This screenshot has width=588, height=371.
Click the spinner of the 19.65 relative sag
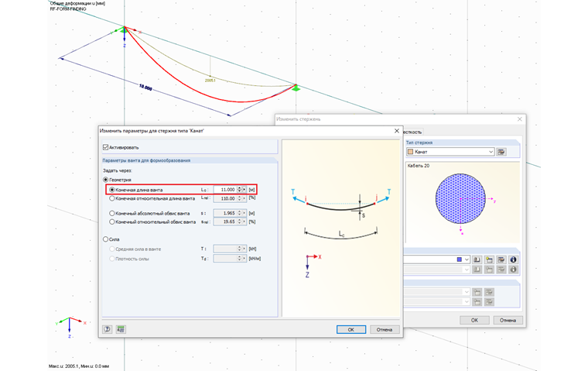pos(240,222)
